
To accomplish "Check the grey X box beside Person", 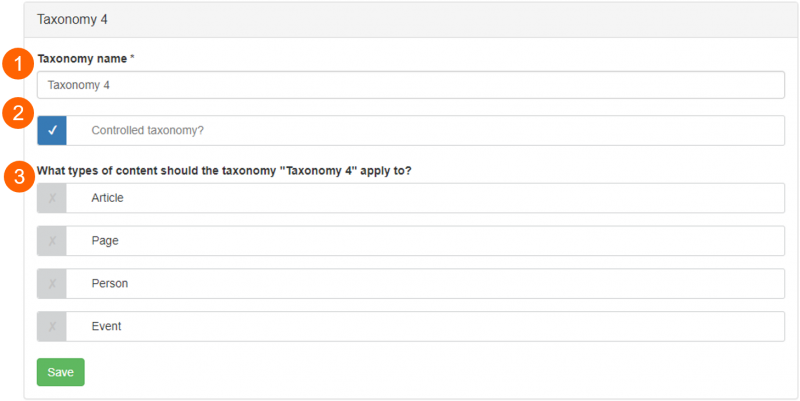I will [x=52, y=284].
